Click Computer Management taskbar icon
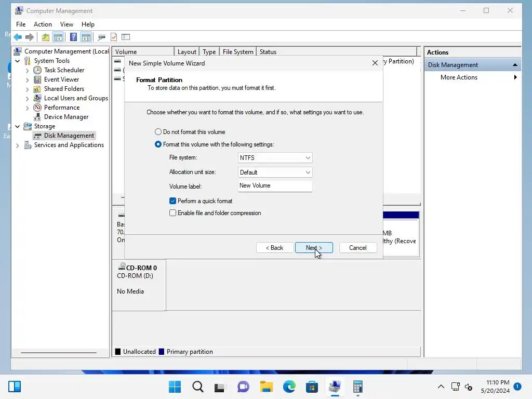The image size is (532, 399). coord(335,387)
